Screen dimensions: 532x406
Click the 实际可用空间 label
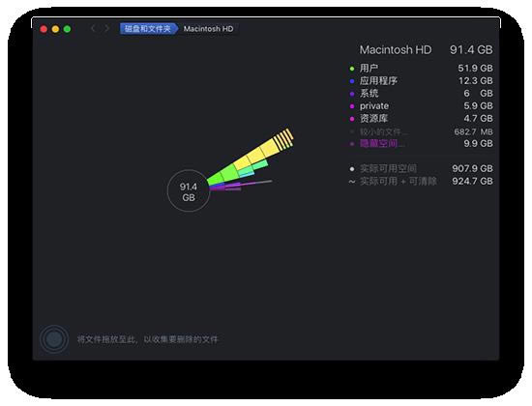[x=388, y=168]
